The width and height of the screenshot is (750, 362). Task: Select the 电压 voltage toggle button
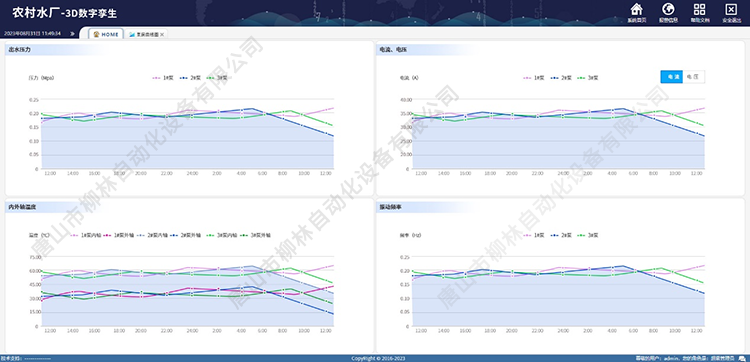[693, 77]
